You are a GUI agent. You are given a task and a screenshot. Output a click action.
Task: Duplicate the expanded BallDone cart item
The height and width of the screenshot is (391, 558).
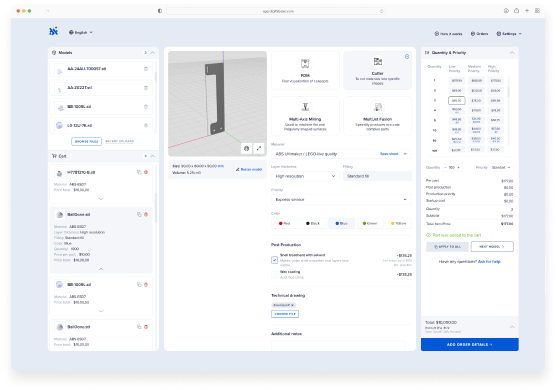[139, 215]
